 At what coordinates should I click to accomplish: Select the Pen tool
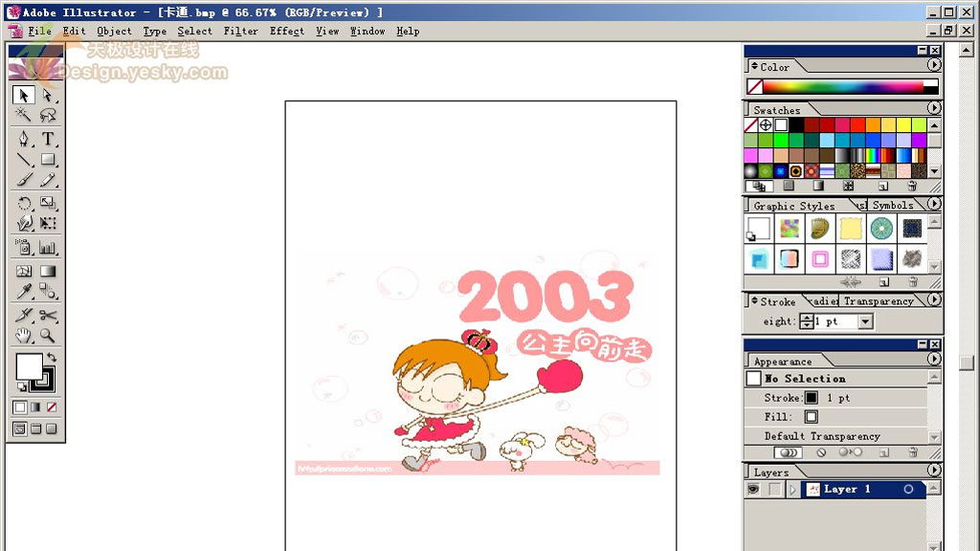click(24, 139)
